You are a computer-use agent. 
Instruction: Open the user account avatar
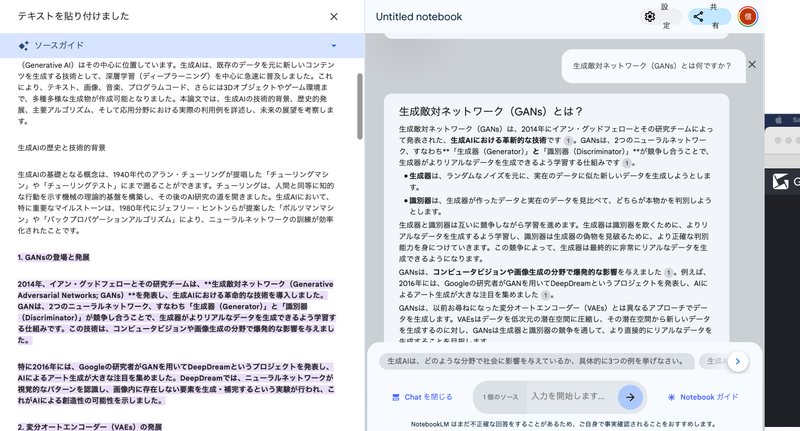tap(747, 16)
